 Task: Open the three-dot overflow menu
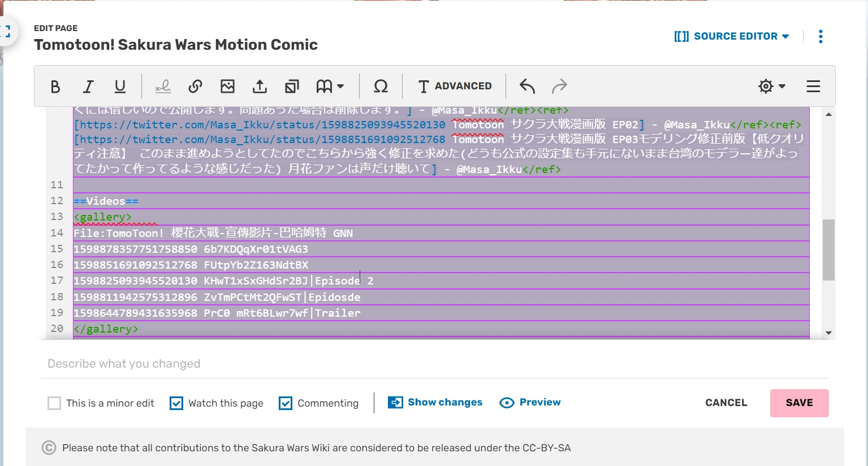pyautogui.click(x=821, y=36)
